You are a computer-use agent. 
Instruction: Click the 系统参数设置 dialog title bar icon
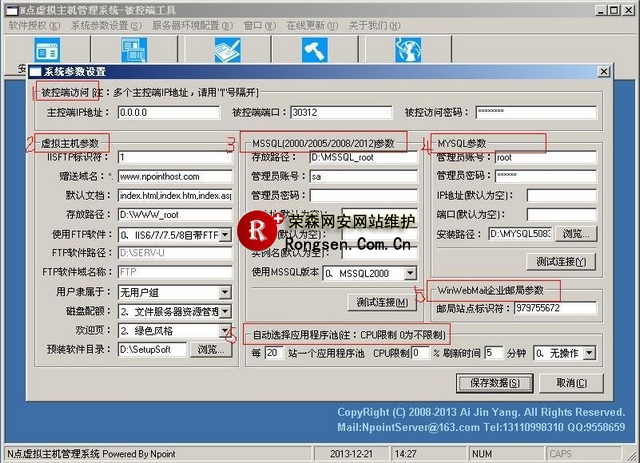click(36, 72)
